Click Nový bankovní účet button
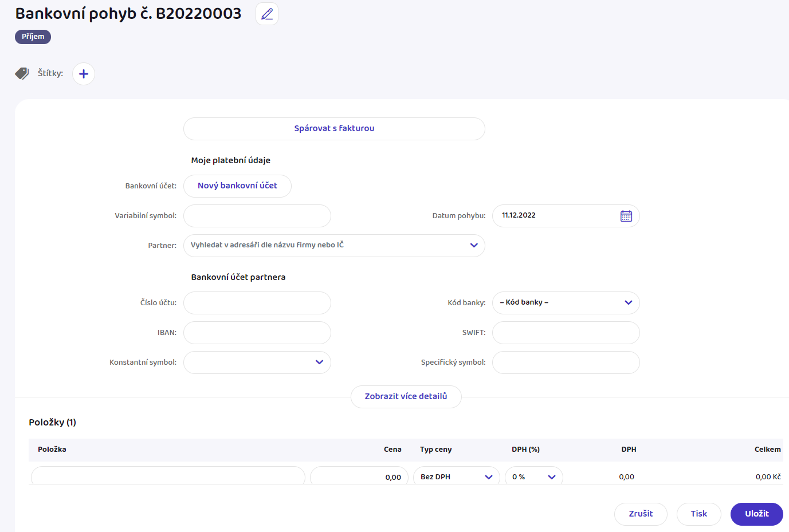The image size is (789, 532). 237,186
